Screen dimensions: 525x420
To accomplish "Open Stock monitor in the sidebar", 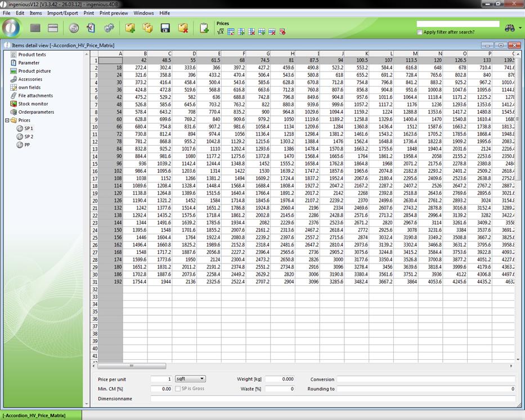I will click(x=33, y=104).
